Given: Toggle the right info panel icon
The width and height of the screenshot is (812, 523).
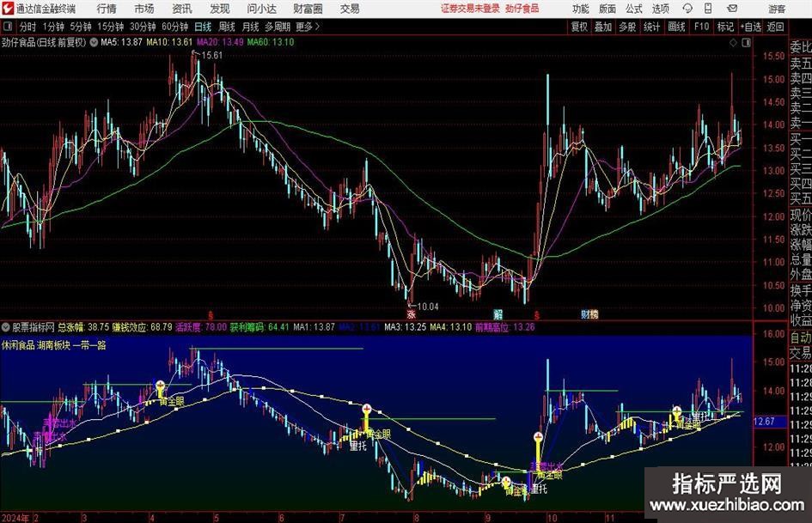Looking at the screenshot, I should (x=746, y=43).
